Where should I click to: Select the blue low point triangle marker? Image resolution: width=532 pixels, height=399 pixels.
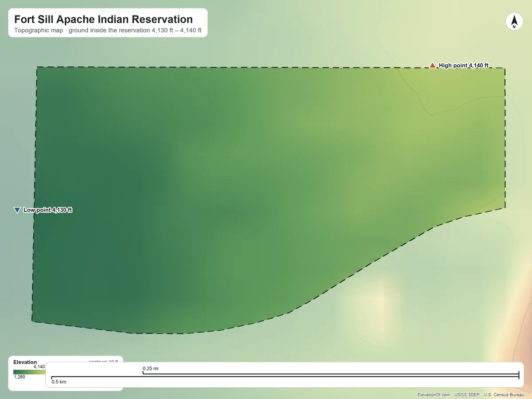tap(17, 210)
